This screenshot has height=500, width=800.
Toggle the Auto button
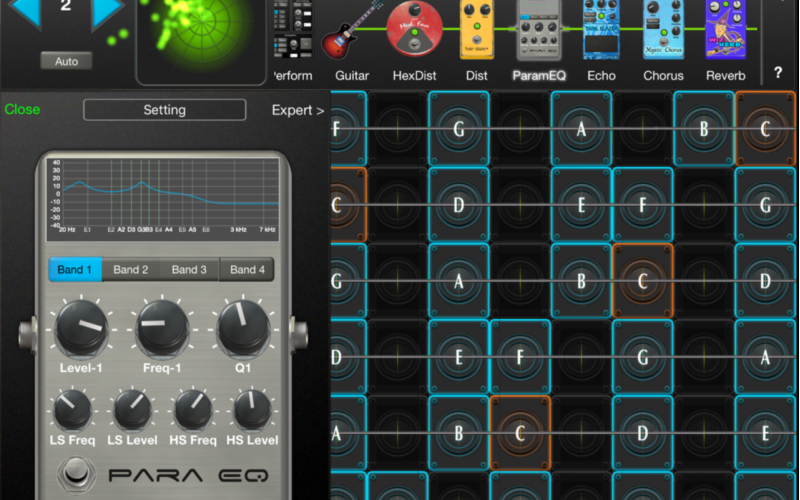pyautogui.click(x=66, y=61)
